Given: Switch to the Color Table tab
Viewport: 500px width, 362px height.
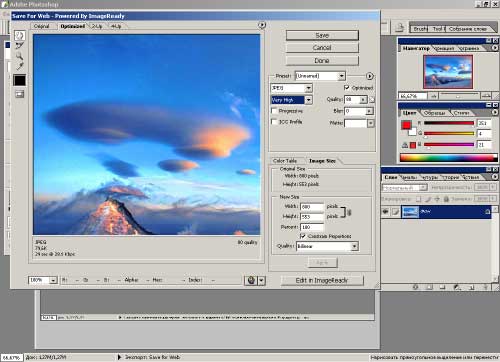Looking at the screenshot, I should point(285,161).
